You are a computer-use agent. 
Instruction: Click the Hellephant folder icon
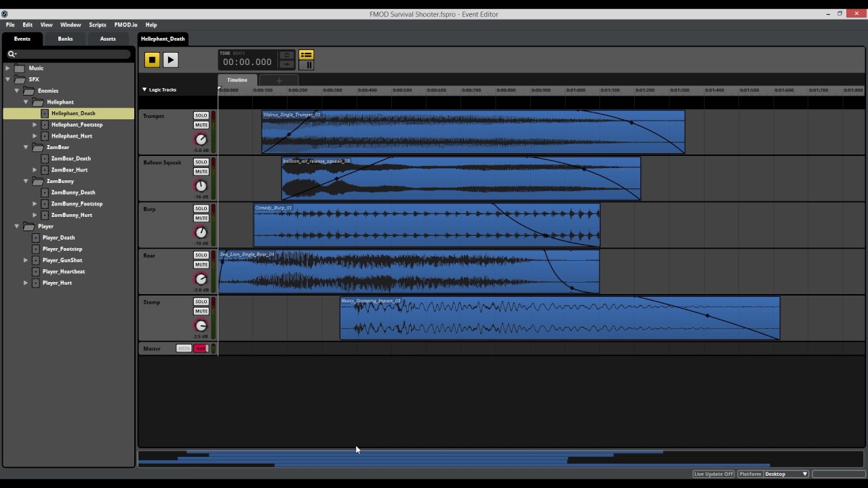click(x=38, y=102)
